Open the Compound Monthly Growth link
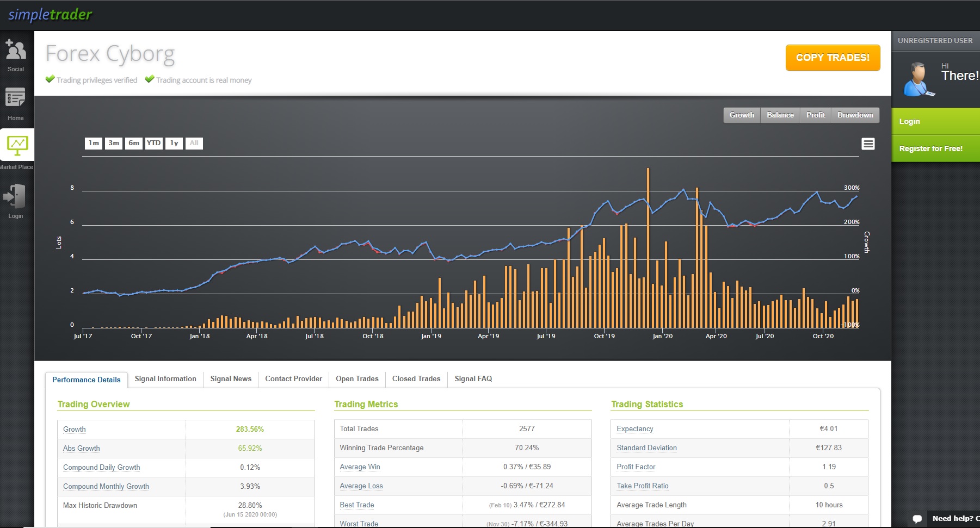This screenshot has width=980, height=528. tap(106, 487)
